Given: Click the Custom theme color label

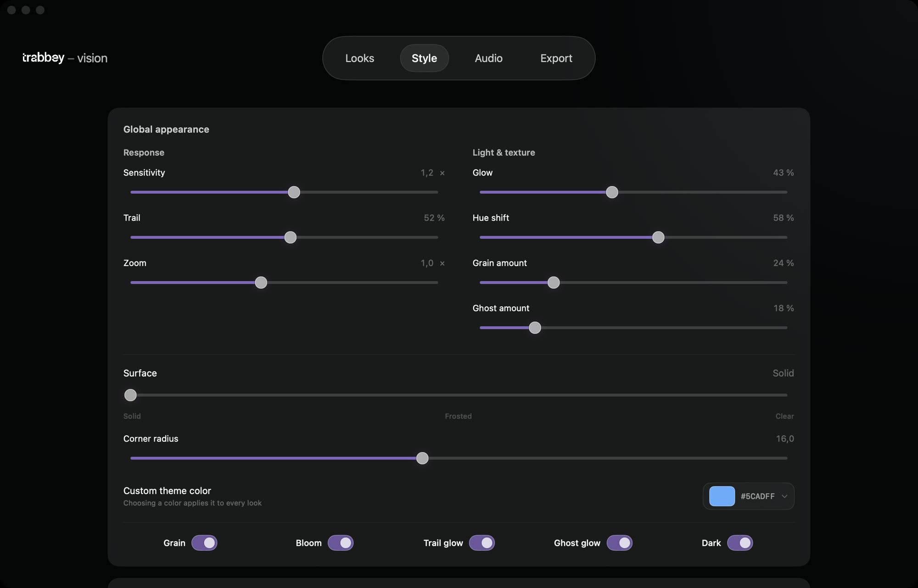Looking at the screenshot, I should 167,491.
